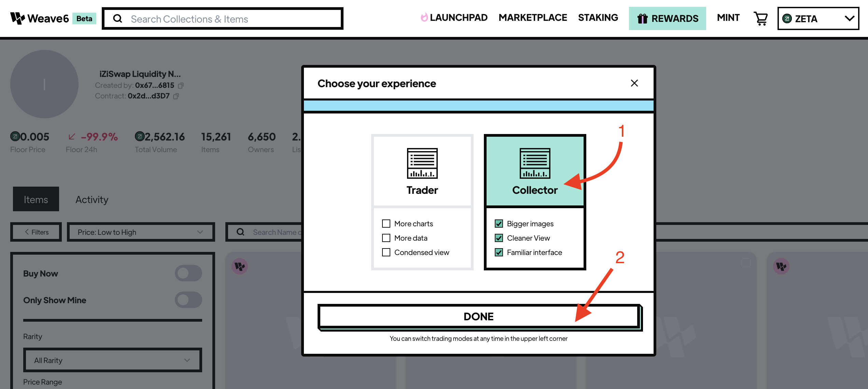Switch to the Items tab
Image resolution: width=868 pixels, height=389 pixels.
(x=36, y=198)
